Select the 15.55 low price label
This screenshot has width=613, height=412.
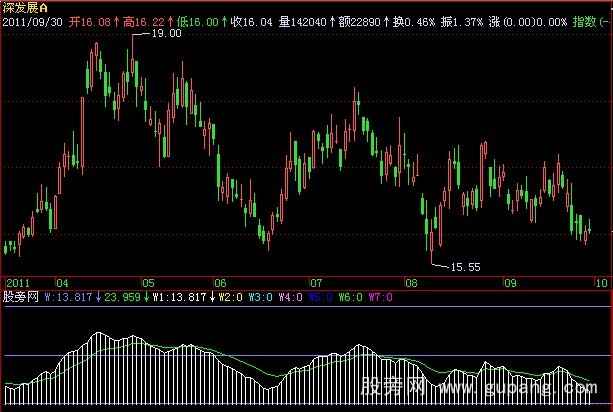(466, 266)
